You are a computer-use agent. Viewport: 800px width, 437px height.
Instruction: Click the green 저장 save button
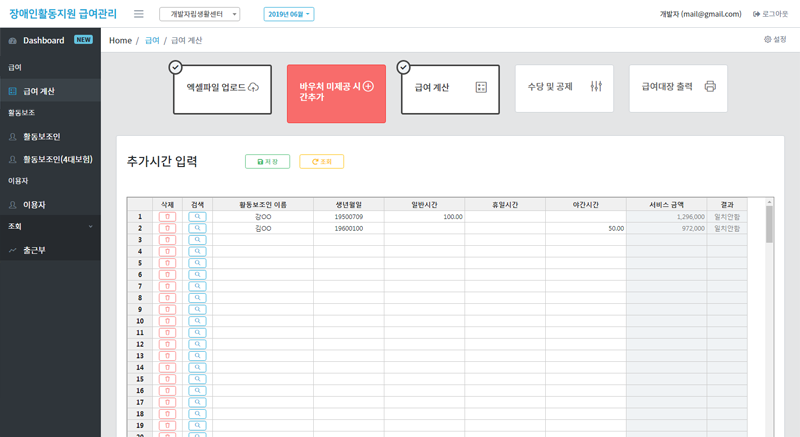(x=267, y=161)
